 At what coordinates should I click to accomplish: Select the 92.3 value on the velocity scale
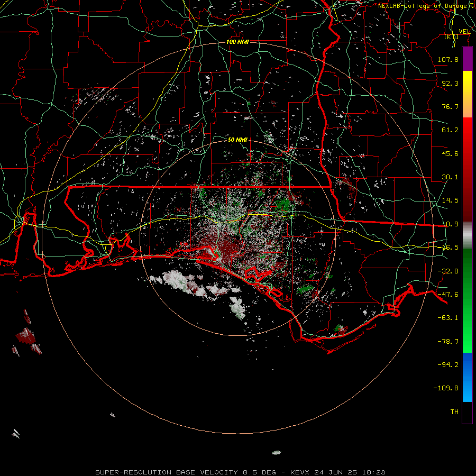[x=450, y=83]
